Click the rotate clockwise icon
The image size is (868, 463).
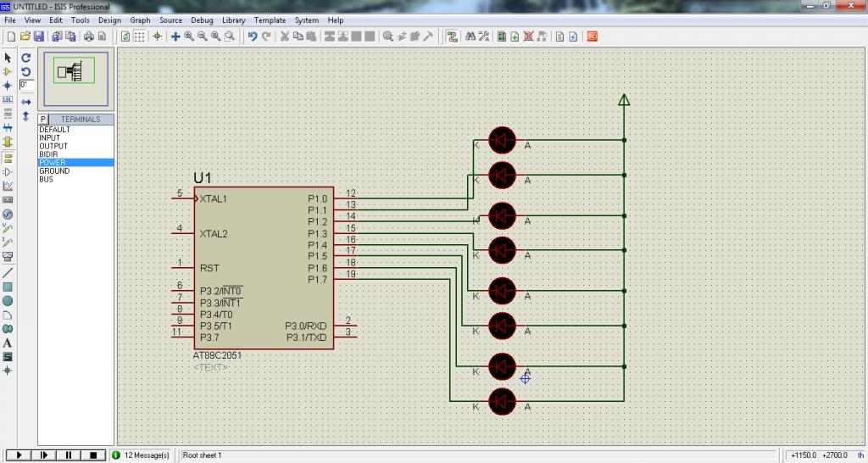[26, 58]
